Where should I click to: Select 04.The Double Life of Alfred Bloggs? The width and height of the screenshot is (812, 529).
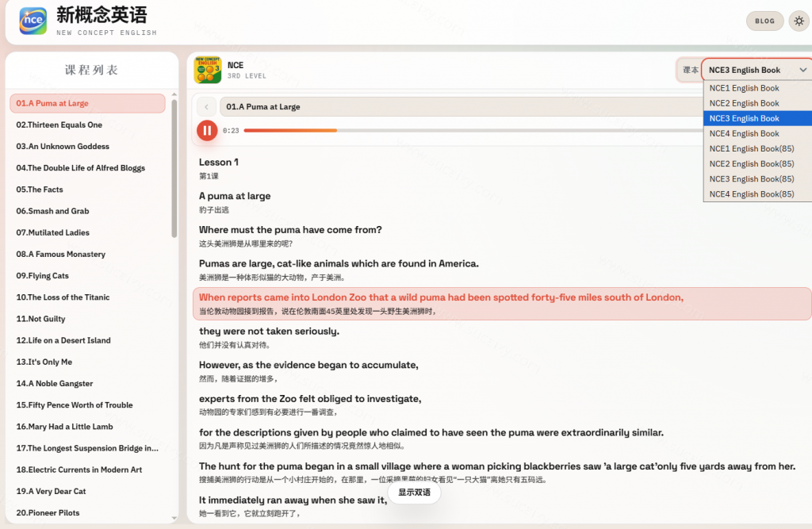(87, 168)
